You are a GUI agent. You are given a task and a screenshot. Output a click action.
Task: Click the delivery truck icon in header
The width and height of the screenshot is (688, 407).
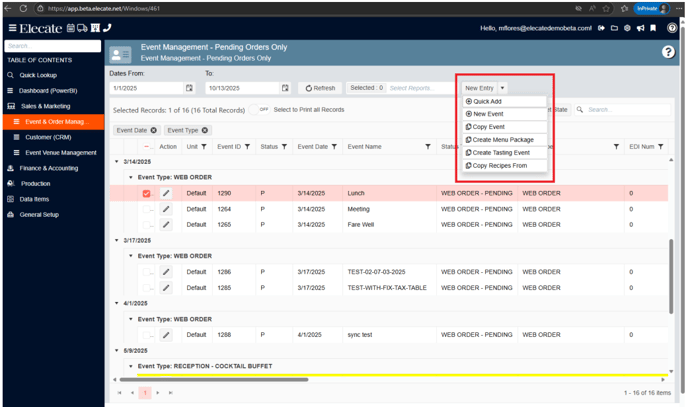click(x=82, y=28)
